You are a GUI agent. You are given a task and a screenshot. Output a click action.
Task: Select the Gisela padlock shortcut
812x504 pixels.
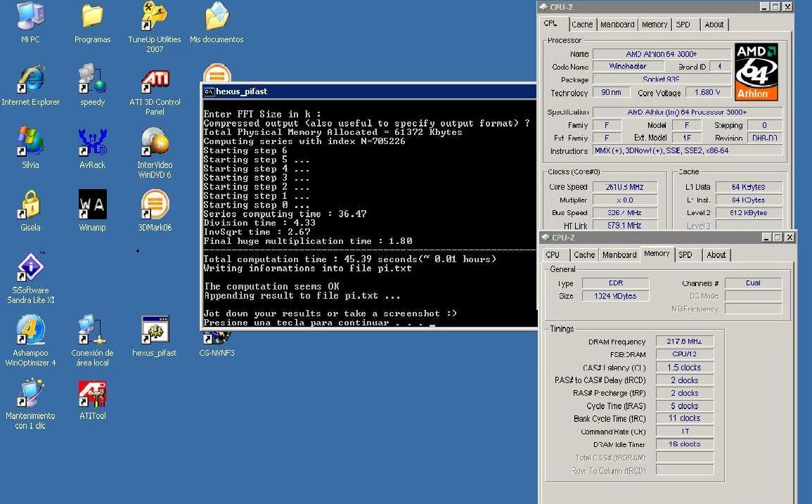[30, 211]
